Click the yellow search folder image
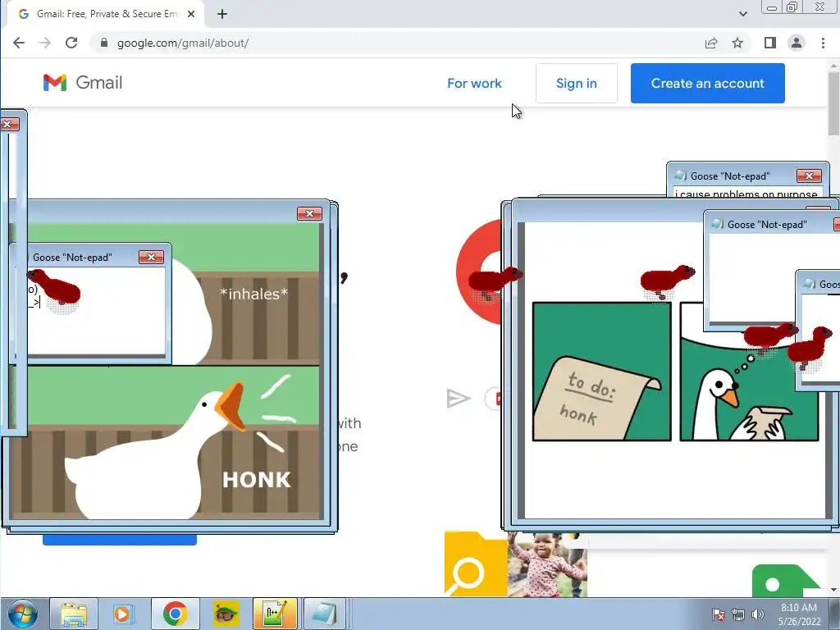This screenshot has width=840, height=630. tap(476, 564)
